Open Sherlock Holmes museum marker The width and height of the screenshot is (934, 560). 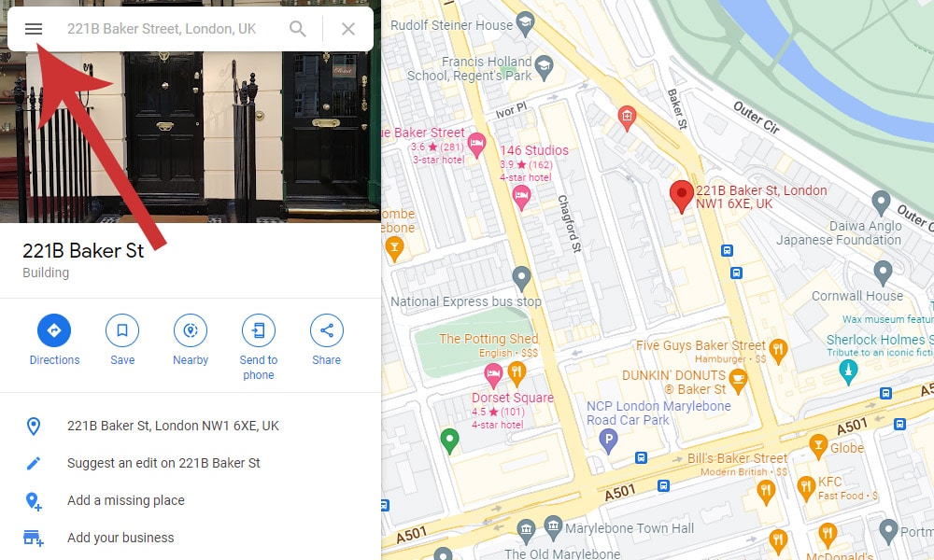(848, 372)
